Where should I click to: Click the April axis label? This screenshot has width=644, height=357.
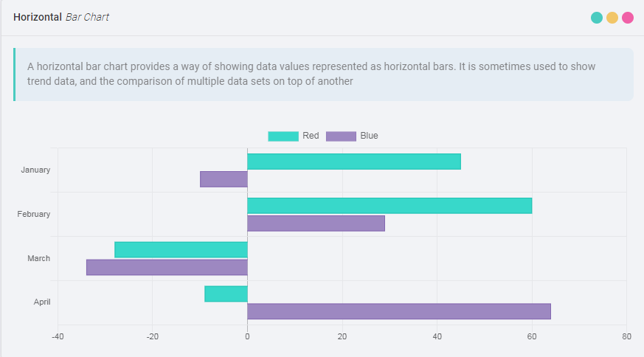[42, 302]
